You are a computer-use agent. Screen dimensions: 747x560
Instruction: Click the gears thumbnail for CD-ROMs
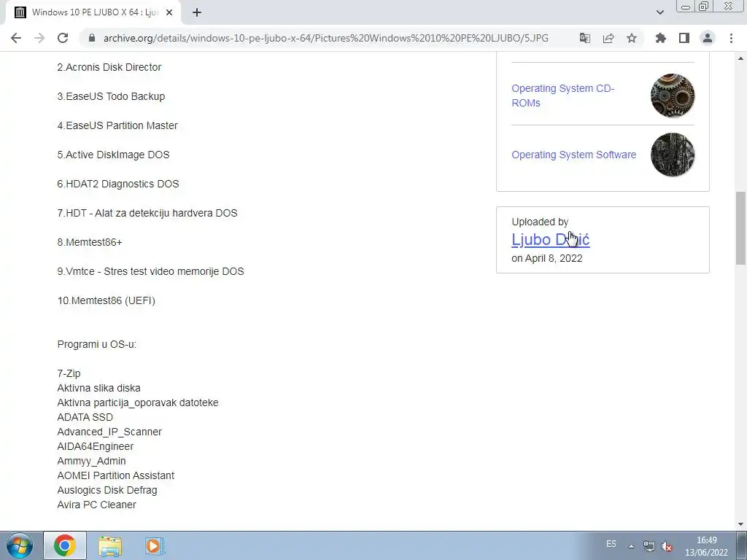(672, 96)
